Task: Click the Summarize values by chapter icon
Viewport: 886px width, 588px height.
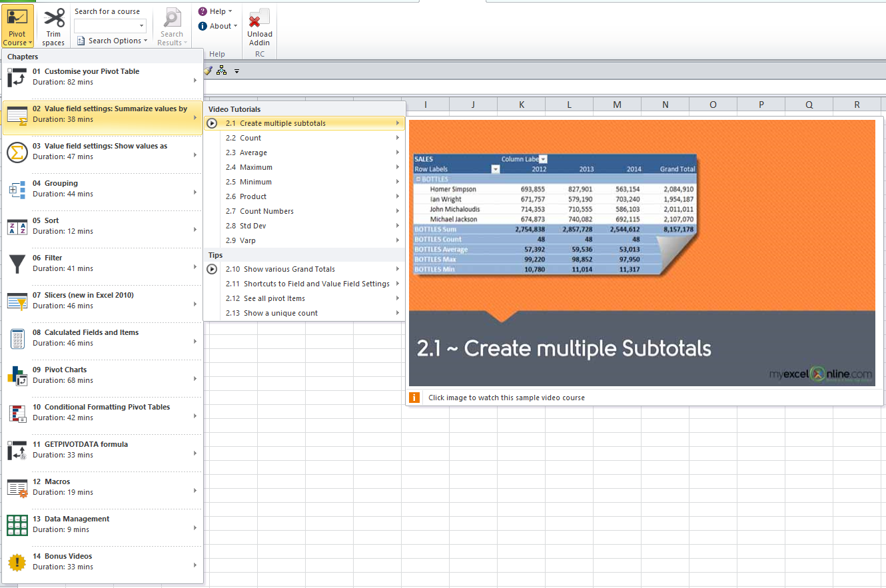Action: tap(17, 115)
